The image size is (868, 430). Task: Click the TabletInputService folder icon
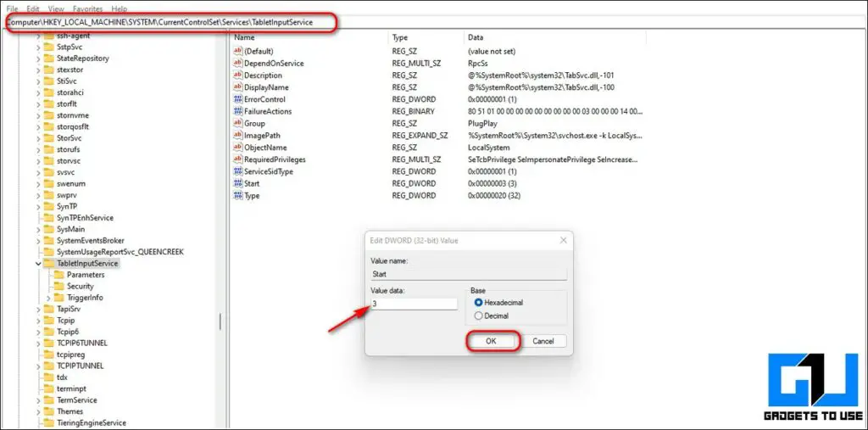[48, 263]
